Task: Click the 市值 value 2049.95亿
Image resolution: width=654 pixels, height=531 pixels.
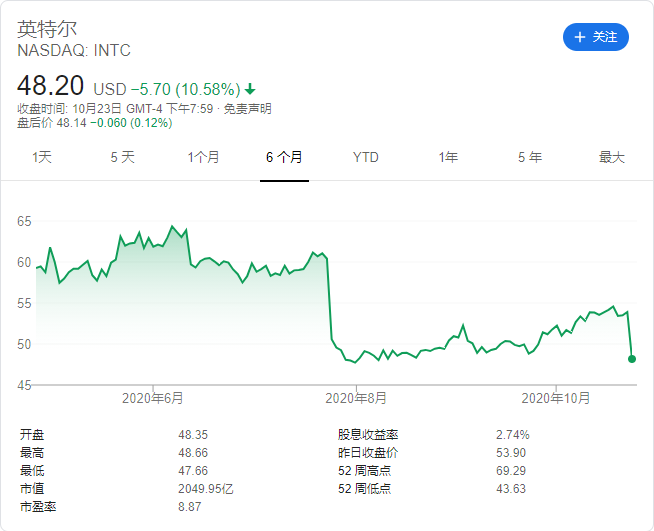Action: click(205, 489)
